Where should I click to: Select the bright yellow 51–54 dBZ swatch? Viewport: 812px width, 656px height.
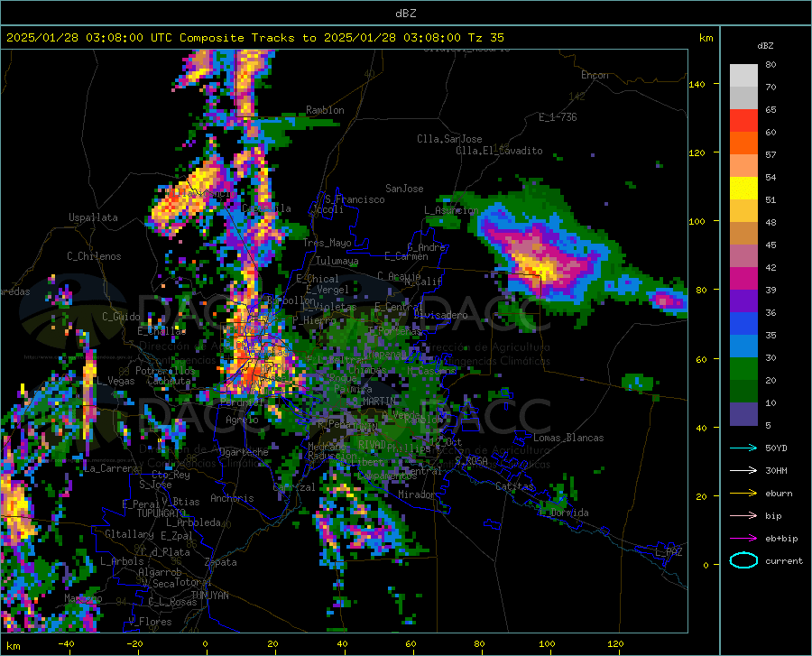pyautogui.click(x=743, y=189)
